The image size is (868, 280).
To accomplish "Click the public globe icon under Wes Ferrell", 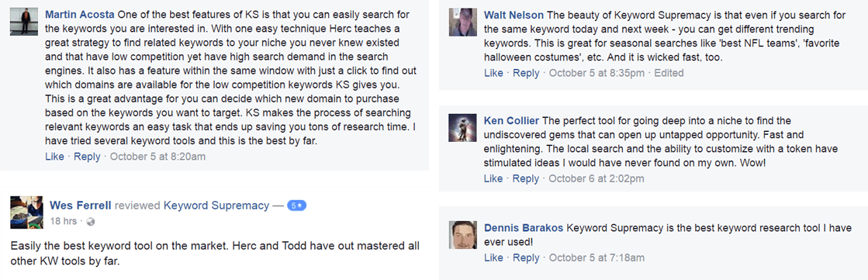I will 92,221.
